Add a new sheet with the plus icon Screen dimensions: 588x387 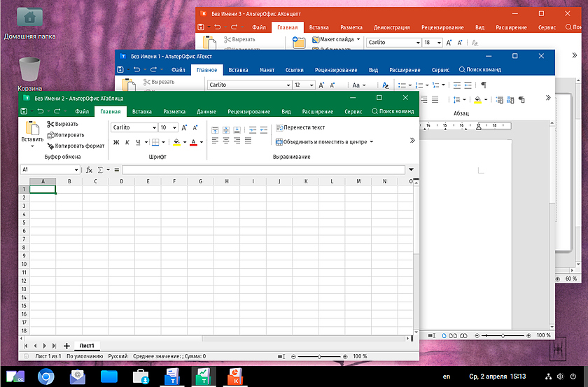66,346
